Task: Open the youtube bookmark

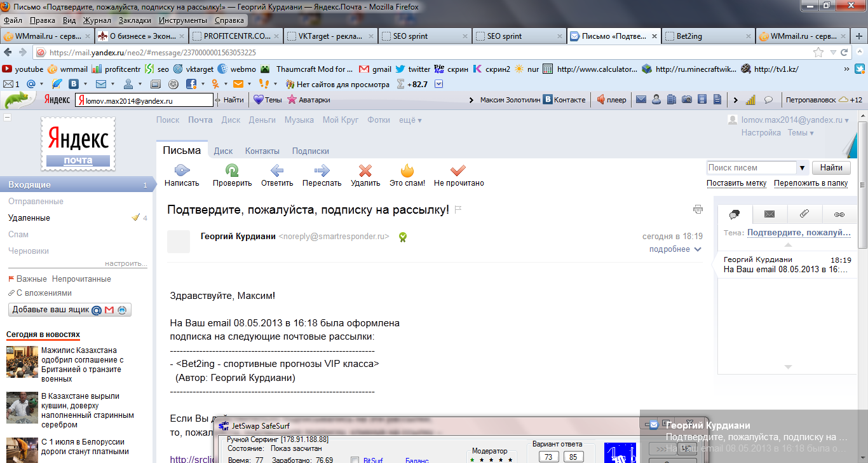Action: [23, 69]
